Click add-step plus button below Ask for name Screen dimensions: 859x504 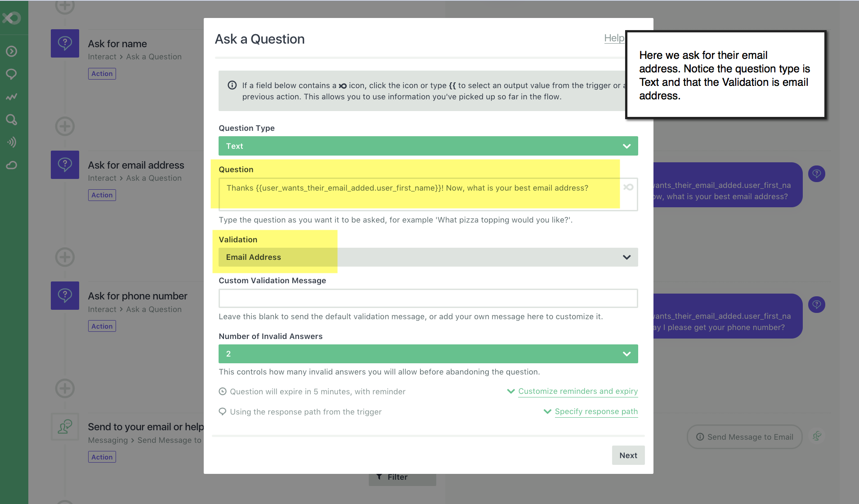(65, 126)
